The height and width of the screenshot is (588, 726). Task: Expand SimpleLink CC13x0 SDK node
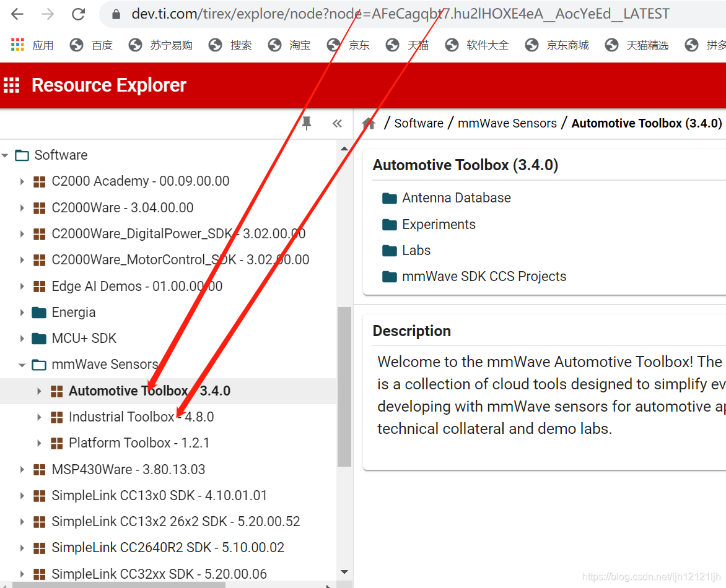pos(22,496)
